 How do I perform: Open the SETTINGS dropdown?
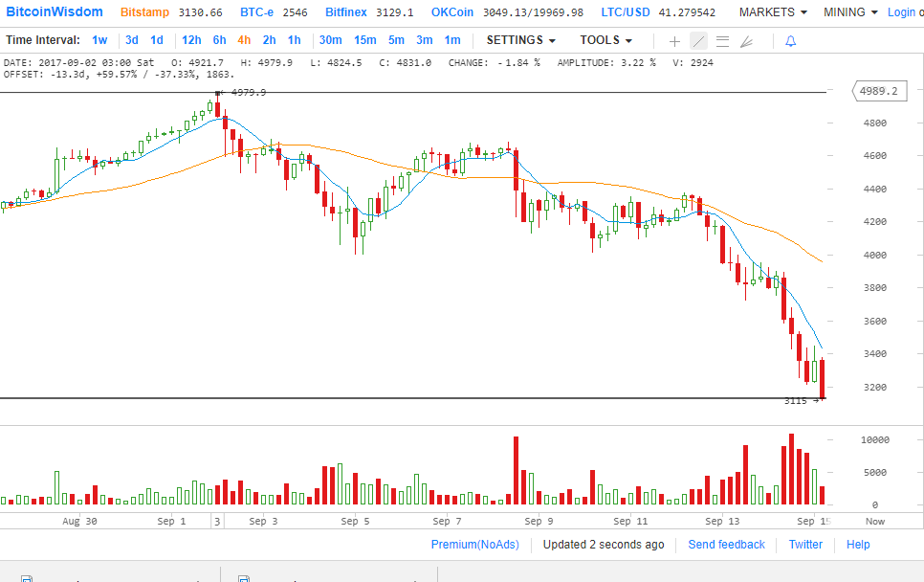[520, 40]
